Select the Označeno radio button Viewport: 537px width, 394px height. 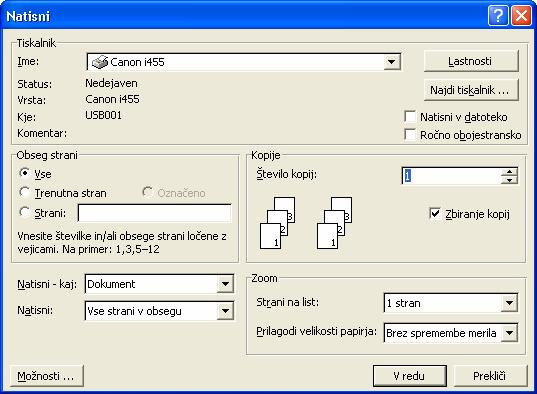[x=148, y=192]
